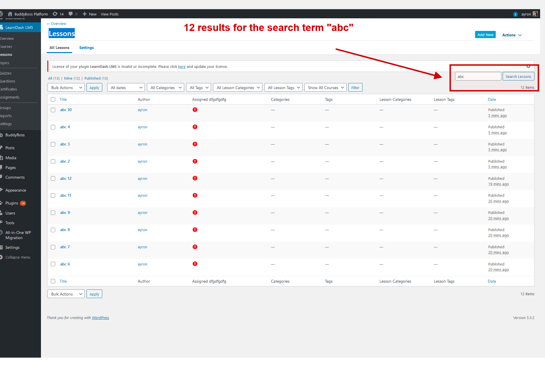This screenshot has width=545, height=392.
Task: Filter by the Mine (12) view
Action: (72, 78)
